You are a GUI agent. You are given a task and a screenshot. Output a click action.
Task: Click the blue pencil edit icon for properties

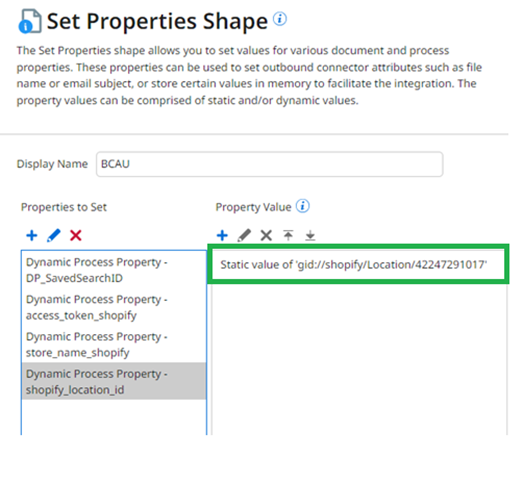[x=54, y=235]
